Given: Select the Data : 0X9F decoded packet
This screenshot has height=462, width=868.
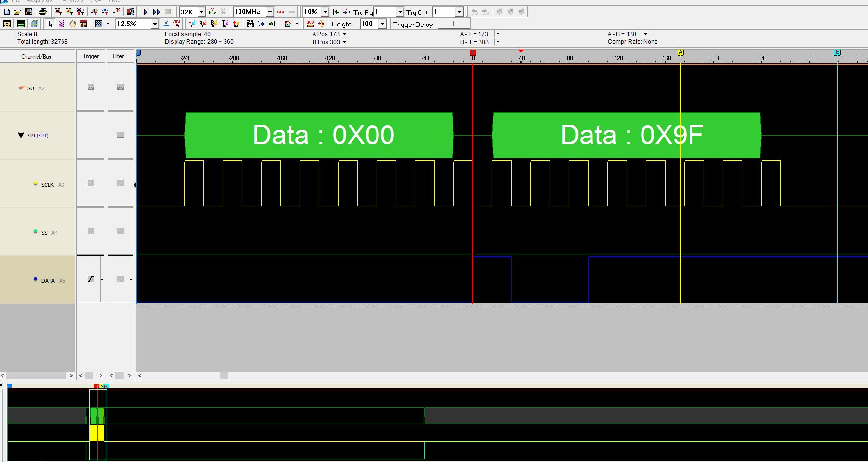Looking at the screenshot, I should 627,135.
